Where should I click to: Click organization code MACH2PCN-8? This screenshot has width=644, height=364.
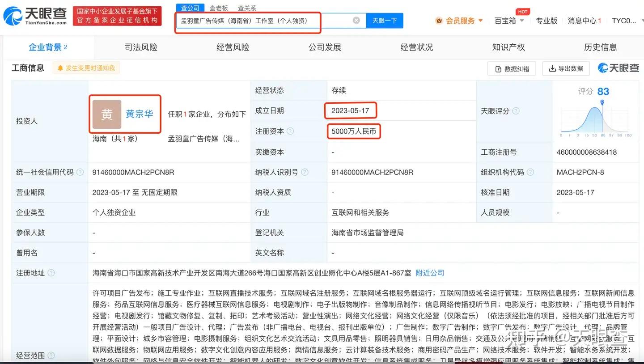point(580,172)
